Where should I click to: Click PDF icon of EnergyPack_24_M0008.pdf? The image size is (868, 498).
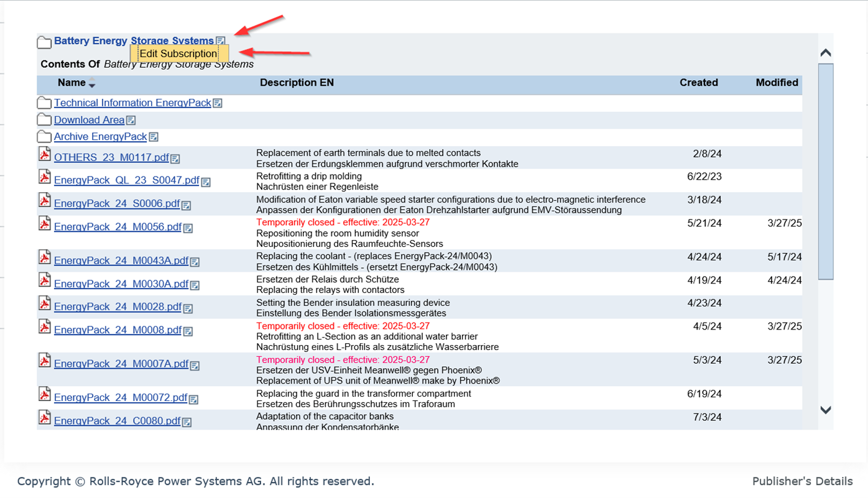[45, 326]
